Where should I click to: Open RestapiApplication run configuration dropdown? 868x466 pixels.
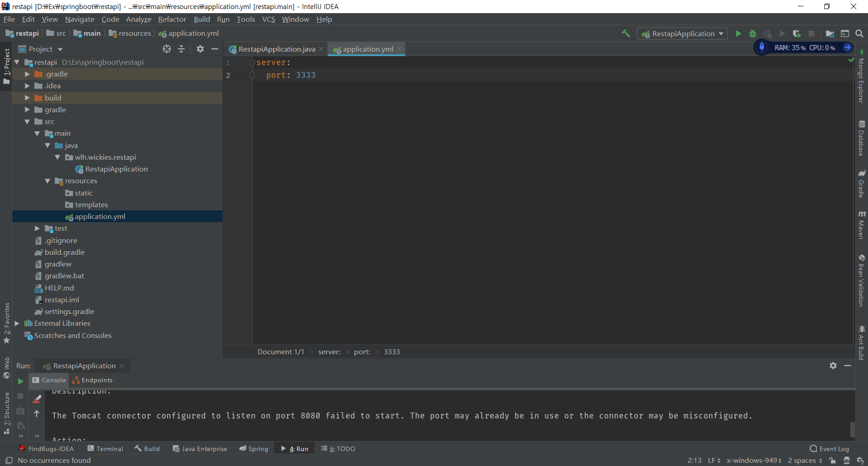(x=682, y=33)
